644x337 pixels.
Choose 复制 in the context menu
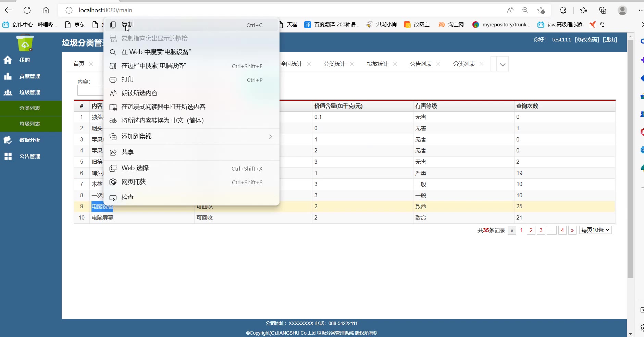(191, 25)
